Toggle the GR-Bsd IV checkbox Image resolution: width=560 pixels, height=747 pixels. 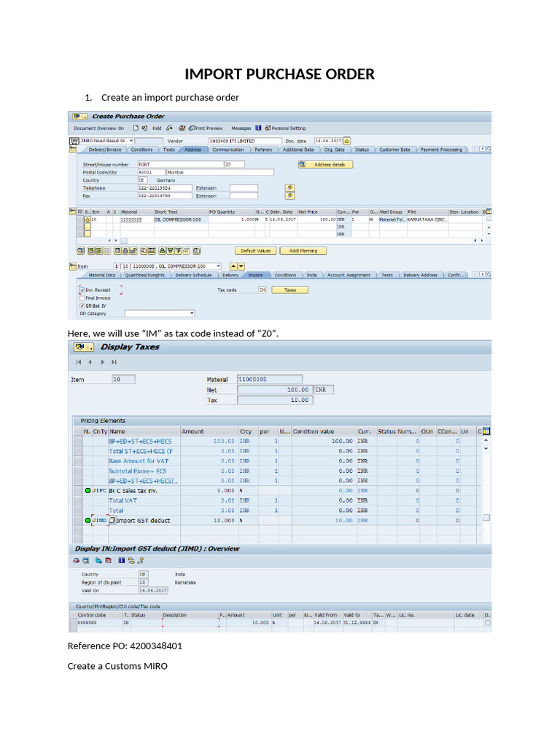[x=82, y=306]
